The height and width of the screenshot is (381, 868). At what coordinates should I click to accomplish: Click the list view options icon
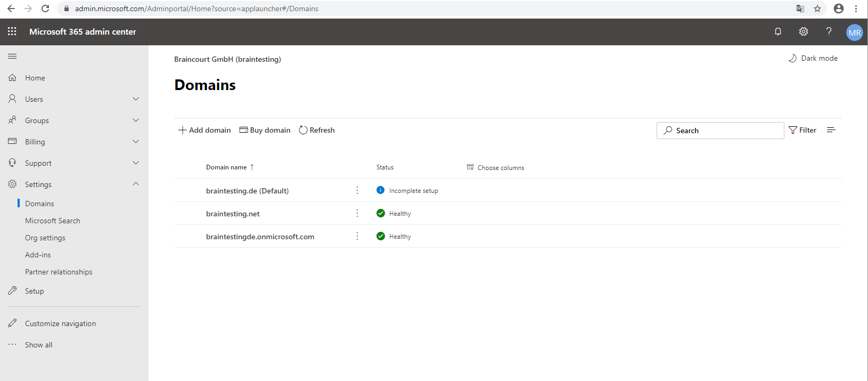831,130
